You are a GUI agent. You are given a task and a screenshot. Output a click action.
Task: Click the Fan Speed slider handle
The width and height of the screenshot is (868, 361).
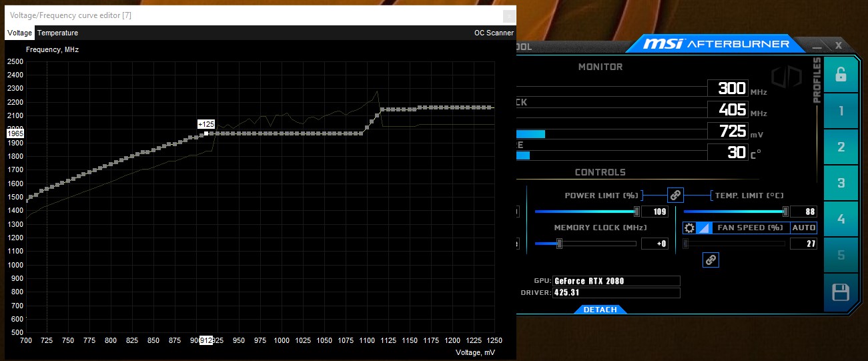(x=686, y=244)
